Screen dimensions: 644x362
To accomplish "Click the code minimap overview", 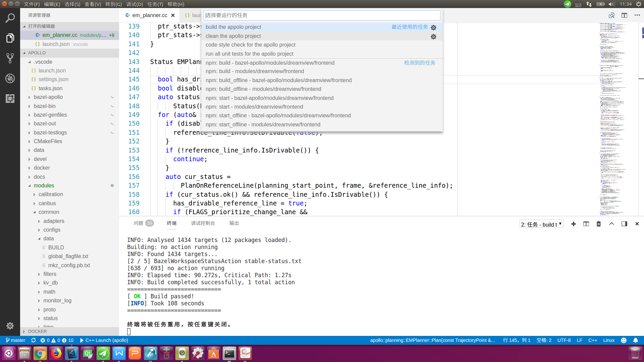I will point(613,119).
